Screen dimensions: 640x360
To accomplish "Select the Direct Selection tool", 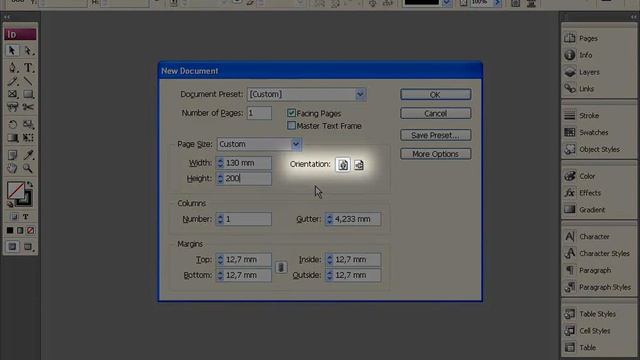I will pos(28,50).
